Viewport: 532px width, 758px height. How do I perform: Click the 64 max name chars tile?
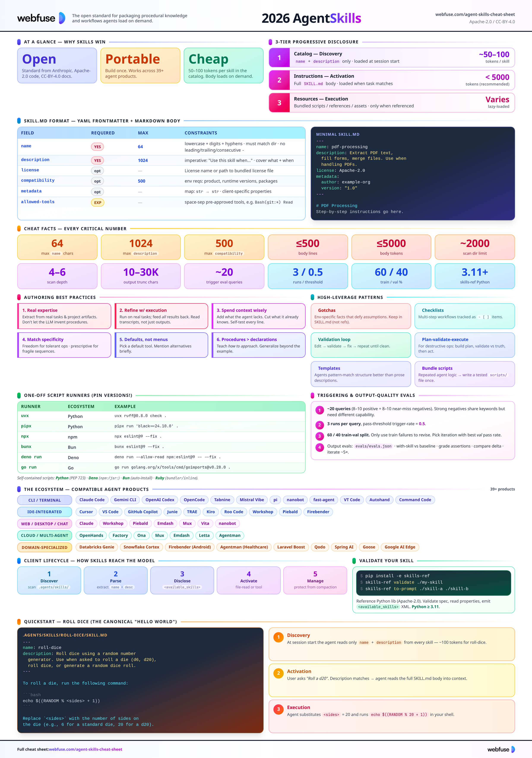pyautogui.click(x=57, y=247)
